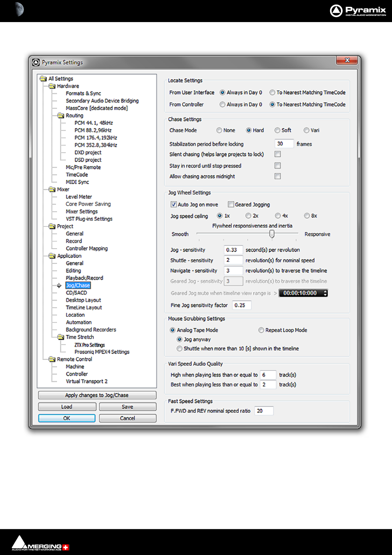
Task: Enable Silent chasing checkbox
Action: [x=278, y=154]
